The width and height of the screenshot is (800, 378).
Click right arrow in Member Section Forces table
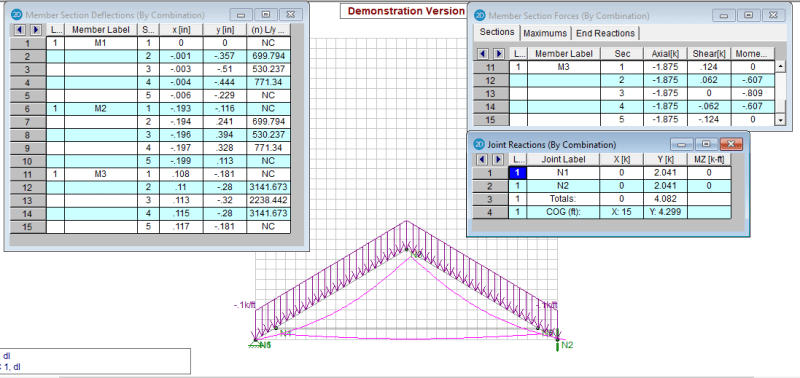[499, 54]
